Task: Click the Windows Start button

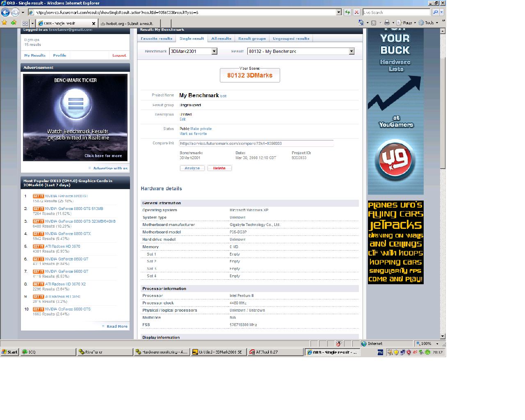Action: (x=9, y=352)
